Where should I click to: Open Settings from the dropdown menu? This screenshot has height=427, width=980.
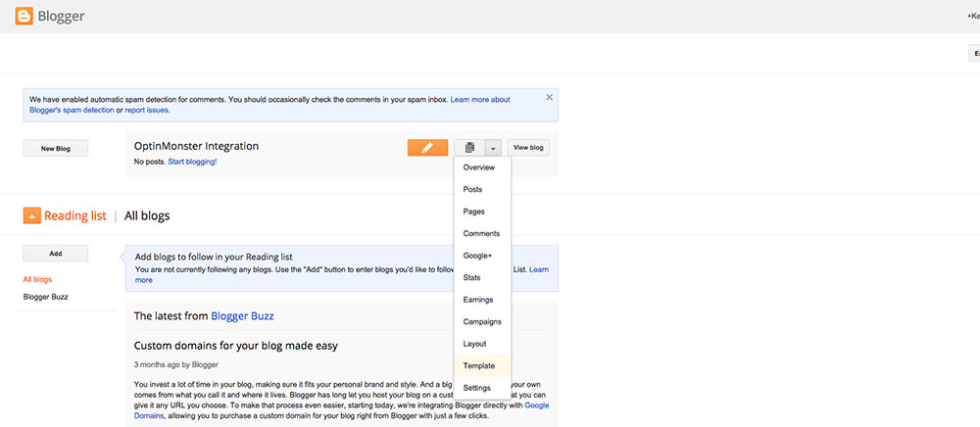pyautogui.click(x=482, y=388)
